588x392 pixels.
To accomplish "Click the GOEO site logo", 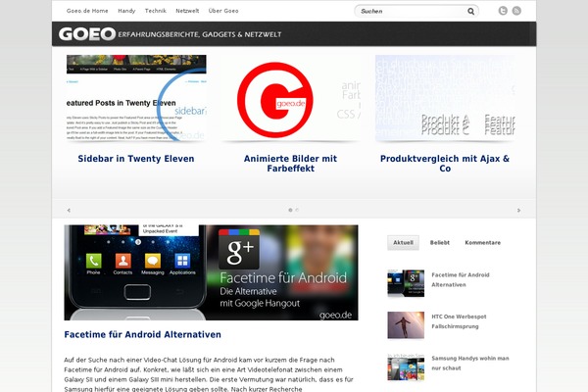I will [87, 34].
